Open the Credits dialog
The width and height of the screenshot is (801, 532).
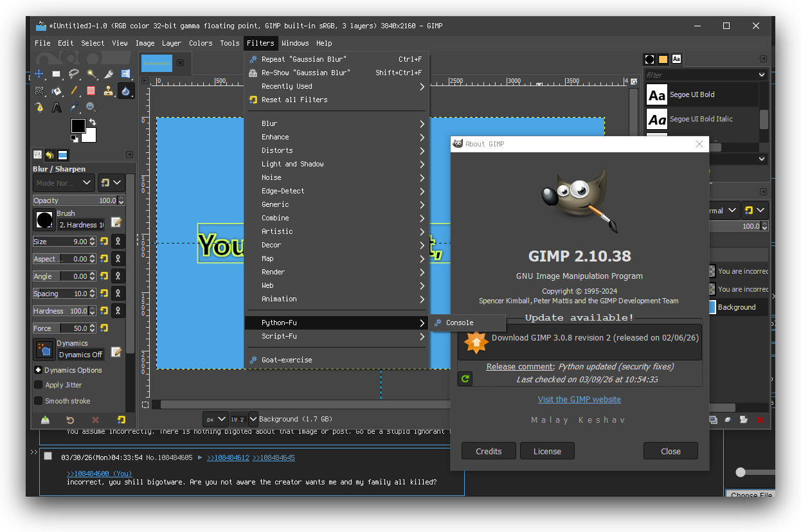[x=489, y=451]
